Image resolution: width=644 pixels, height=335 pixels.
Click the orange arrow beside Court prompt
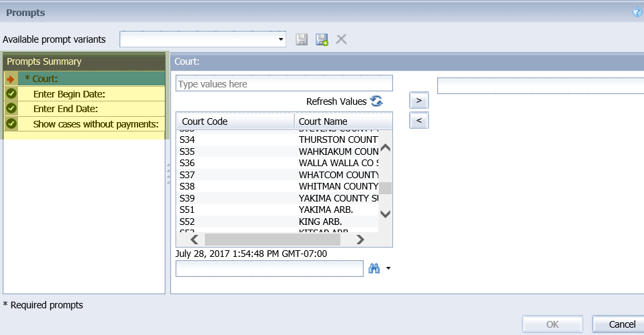10,79
